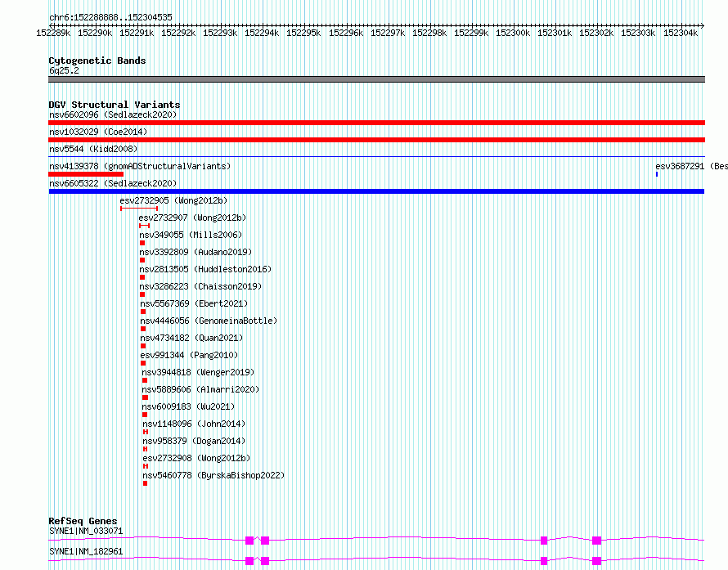Click the red square under nsv4446056
Image resolution: width=728 pixels, height=570 pixels.
(x=143, y=329)
